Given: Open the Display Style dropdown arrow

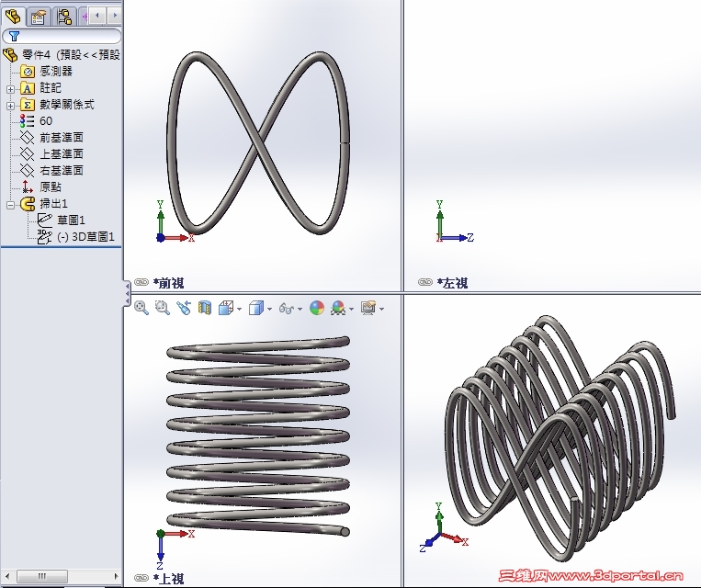Looking at the screenshot, I should (x=269, y=309).
